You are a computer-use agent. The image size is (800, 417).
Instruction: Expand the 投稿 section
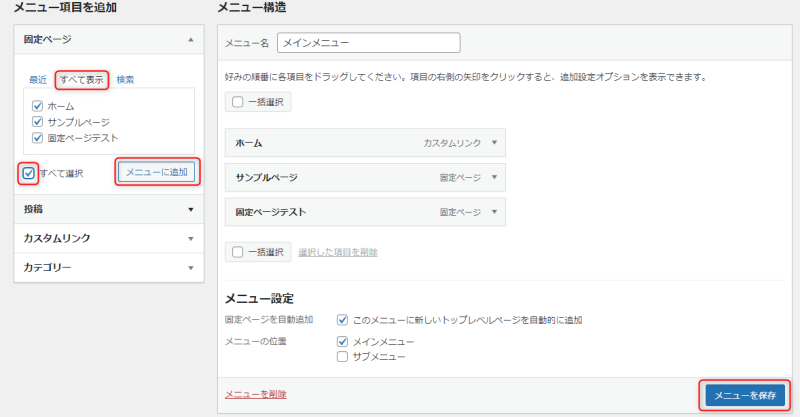point(190,209)
